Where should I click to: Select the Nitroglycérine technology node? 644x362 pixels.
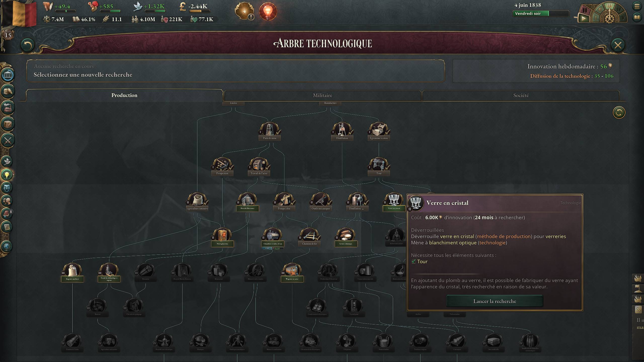pos(222,237)
